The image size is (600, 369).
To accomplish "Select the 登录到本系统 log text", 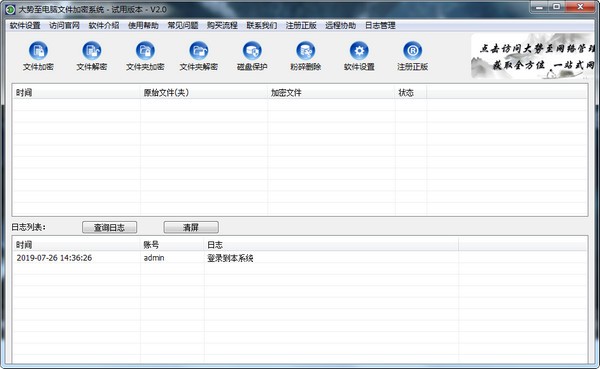I will [x=230, y=258].
